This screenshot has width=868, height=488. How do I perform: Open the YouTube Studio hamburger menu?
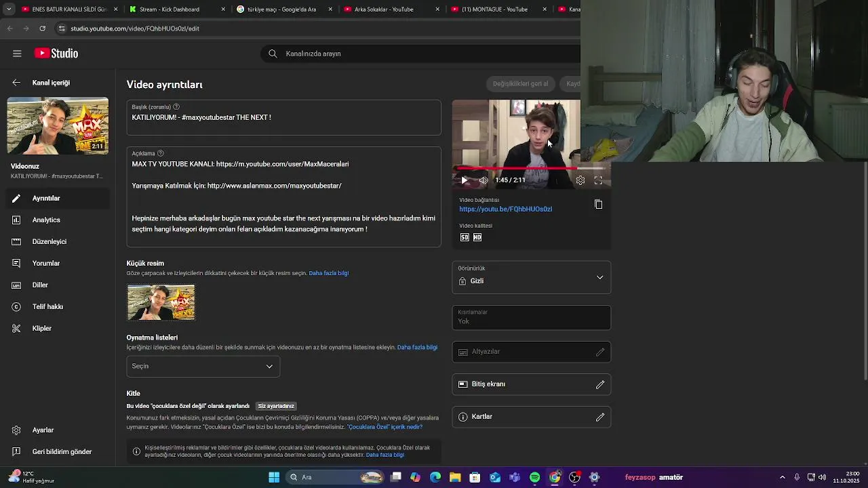pos(17,54)
